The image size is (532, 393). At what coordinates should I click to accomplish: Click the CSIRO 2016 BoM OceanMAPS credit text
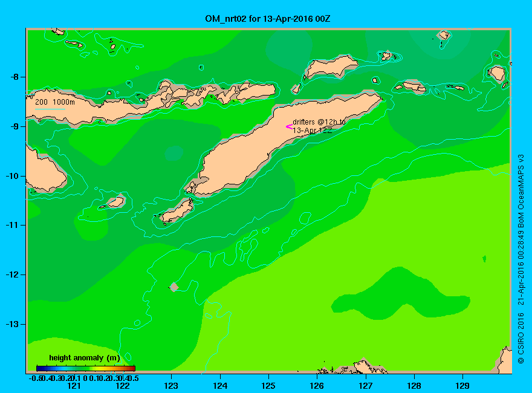click(x=521, y=259)
